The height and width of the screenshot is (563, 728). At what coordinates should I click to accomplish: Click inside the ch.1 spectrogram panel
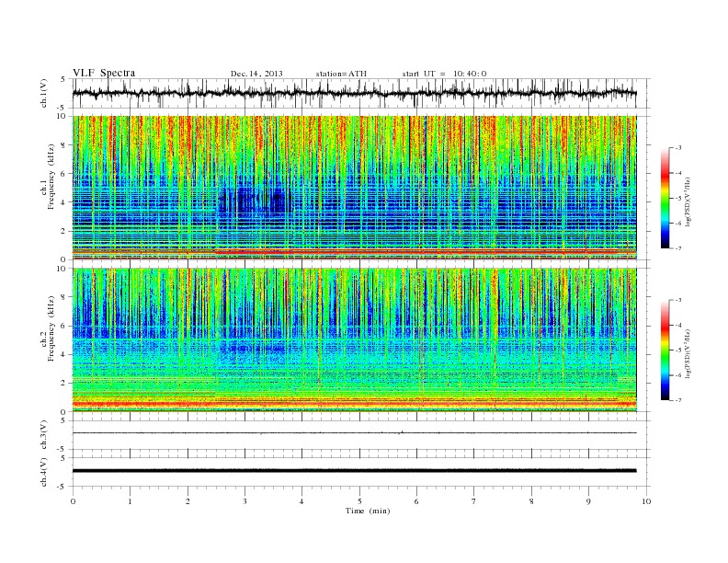click(354, 188)
